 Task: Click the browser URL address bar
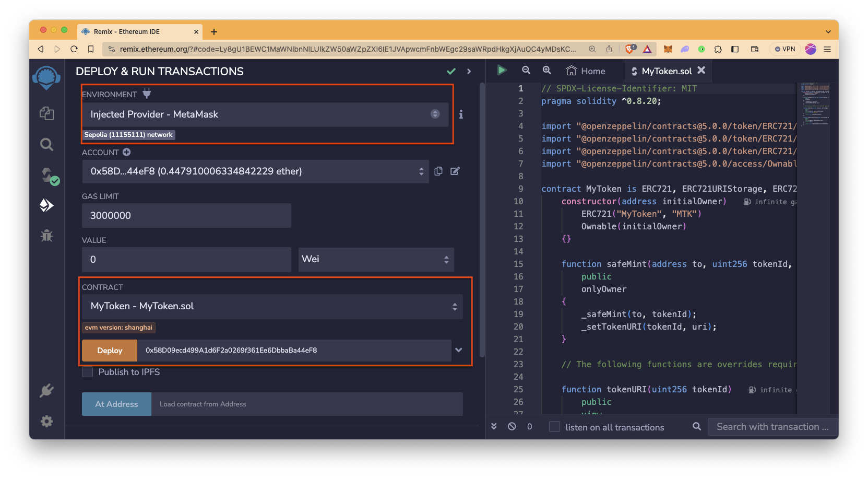[347, 49]
